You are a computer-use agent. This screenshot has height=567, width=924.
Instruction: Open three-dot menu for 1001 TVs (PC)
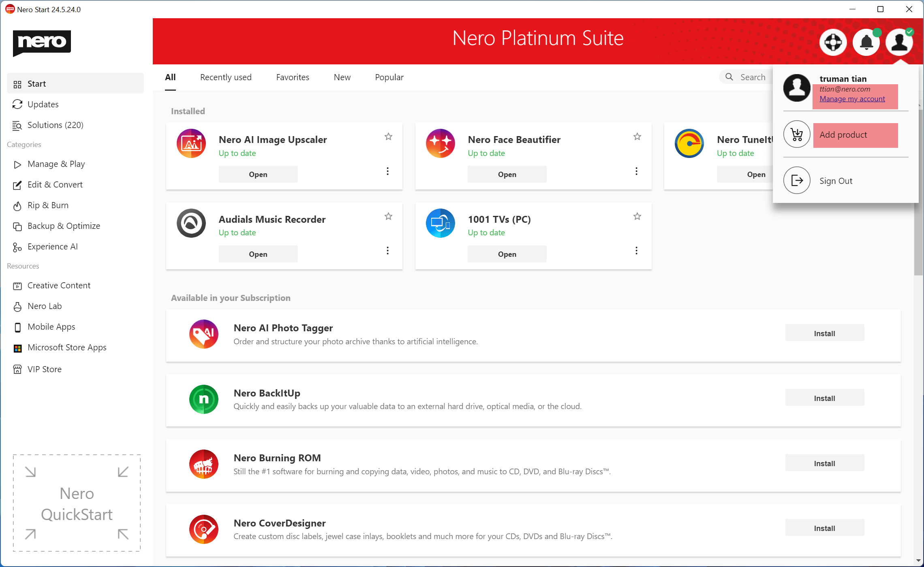[636, 251]
